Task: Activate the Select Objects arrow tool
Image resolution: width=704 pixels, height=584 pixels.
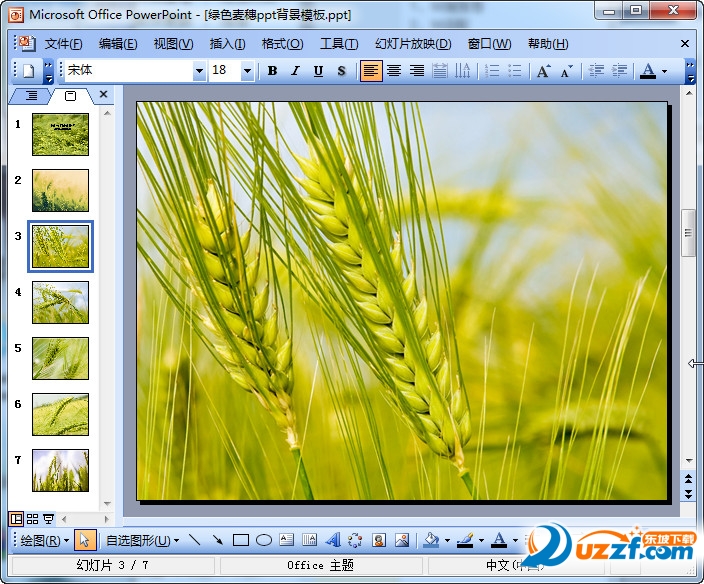Action: [85, 540]
